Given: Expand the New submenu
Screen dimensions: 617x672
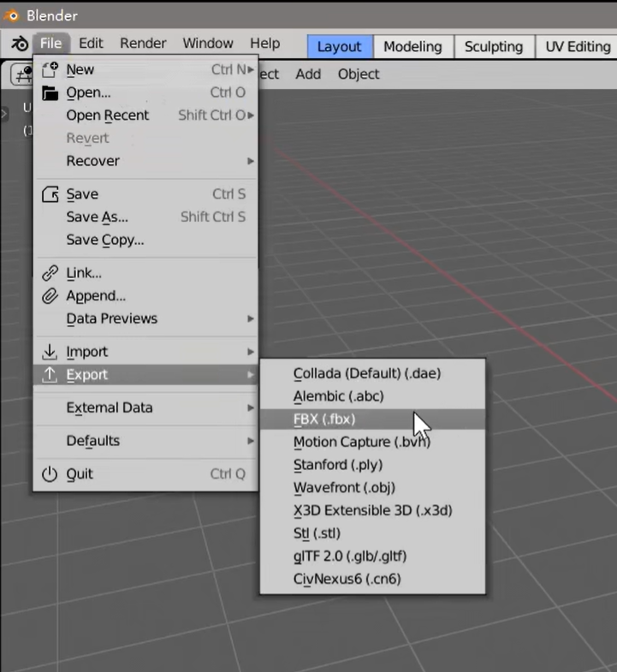Looking at the screenshot, I should (x=145, y=69).
